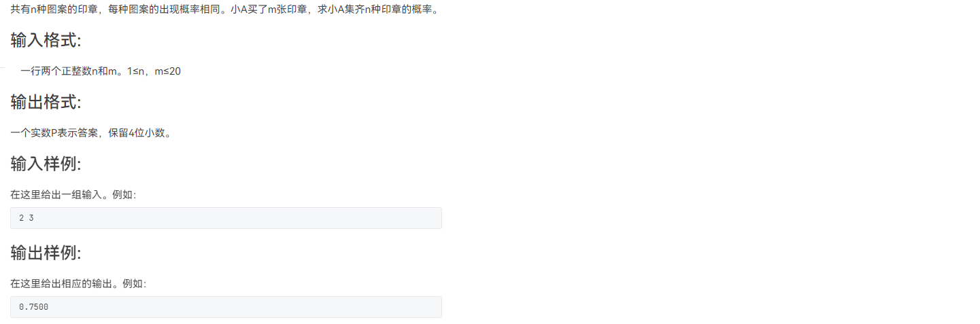Click the text 在这里给出一组输入
980x324 pixels.
56,195
